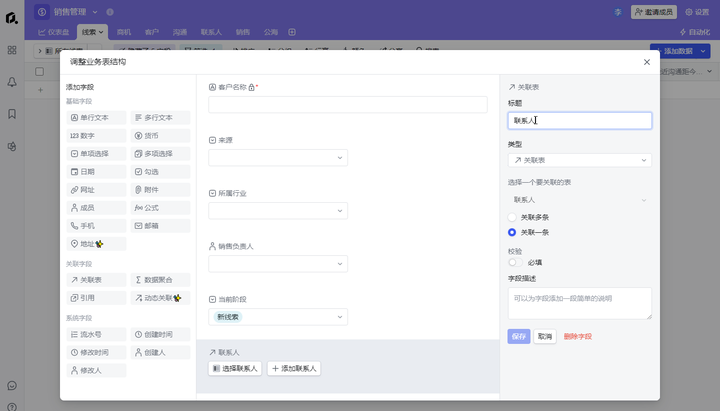The height and width of the screenshot is (411, 720).
Task: Add a 数据聚合 field type
Action: click(x=160, y=280)
